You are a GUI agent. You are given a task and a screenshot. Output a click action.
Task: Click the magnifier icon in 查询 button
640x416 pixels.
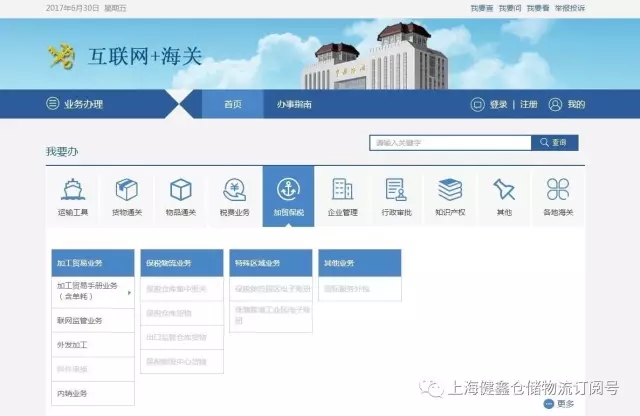point(544,142)
